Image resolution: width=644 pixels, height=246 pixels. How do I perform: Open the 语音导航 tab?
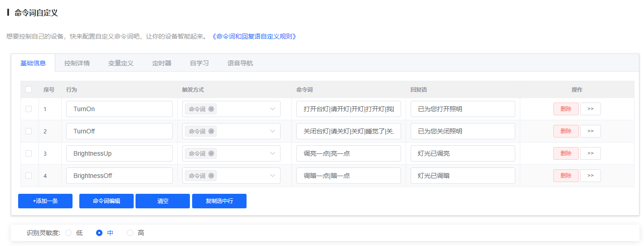(x=240, y=63)
